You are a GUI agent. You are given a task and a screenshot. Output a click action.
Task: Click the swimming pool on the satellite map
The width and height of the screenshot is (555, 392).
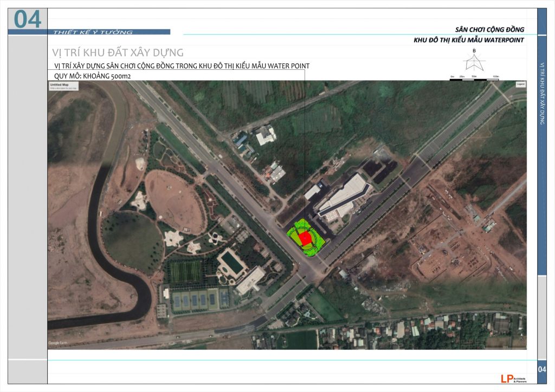point(233,263)
